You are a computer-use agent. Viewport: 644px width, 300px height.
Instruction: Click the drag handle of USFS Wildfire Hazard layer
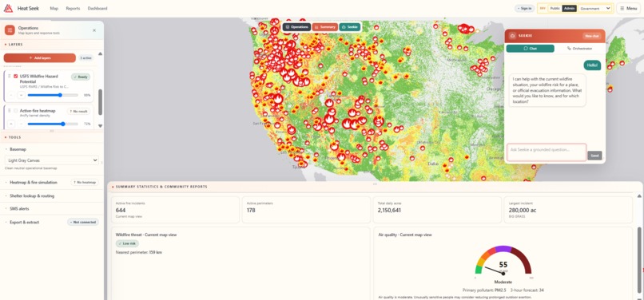coord(10,76)
